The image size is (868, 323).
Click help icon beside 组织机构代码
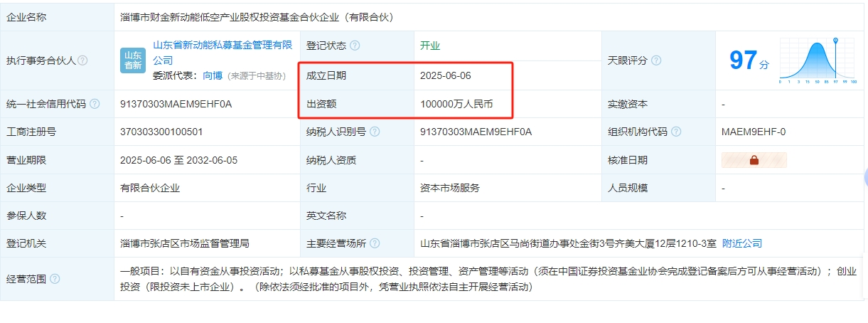pos(676,132)
